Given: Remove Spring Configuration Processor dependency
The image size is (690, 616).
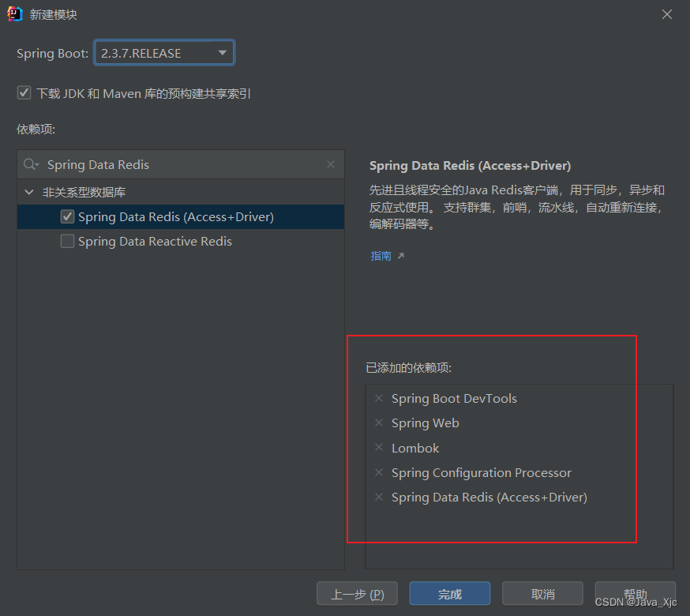Looking at the screenshot, I should [x=378, y=472].
